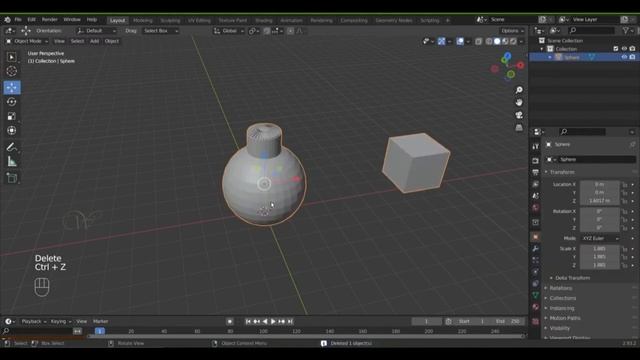Open the Render menu
The width and height of the screenshot is (640, 360).
click(x=50, y=20)
